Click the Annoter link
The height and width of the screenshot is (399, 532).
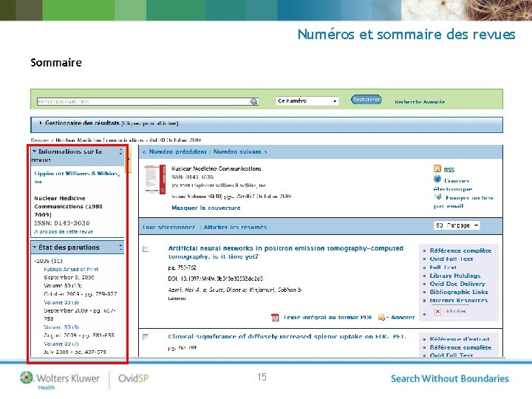[x=403, y=317]
